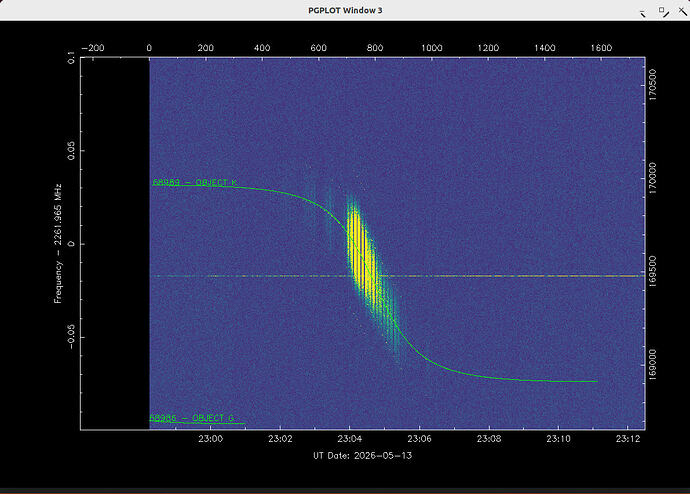Click the 169500 right axis label
The image size is (690, 494).
point(652,271)
